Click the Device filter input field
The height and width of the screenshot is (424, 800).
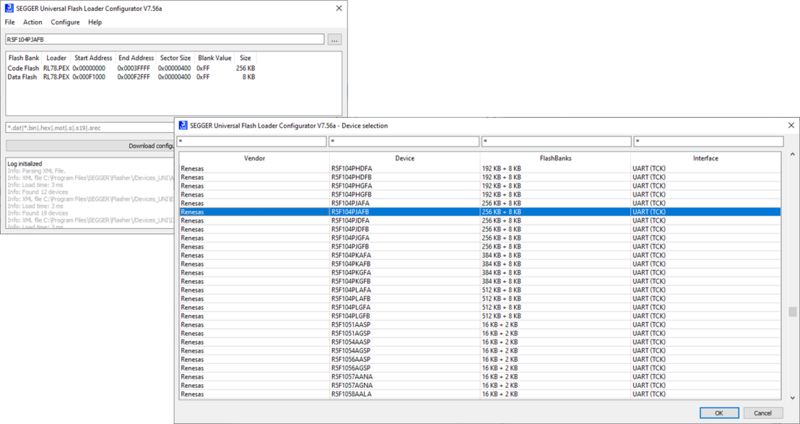click(404, 141)
